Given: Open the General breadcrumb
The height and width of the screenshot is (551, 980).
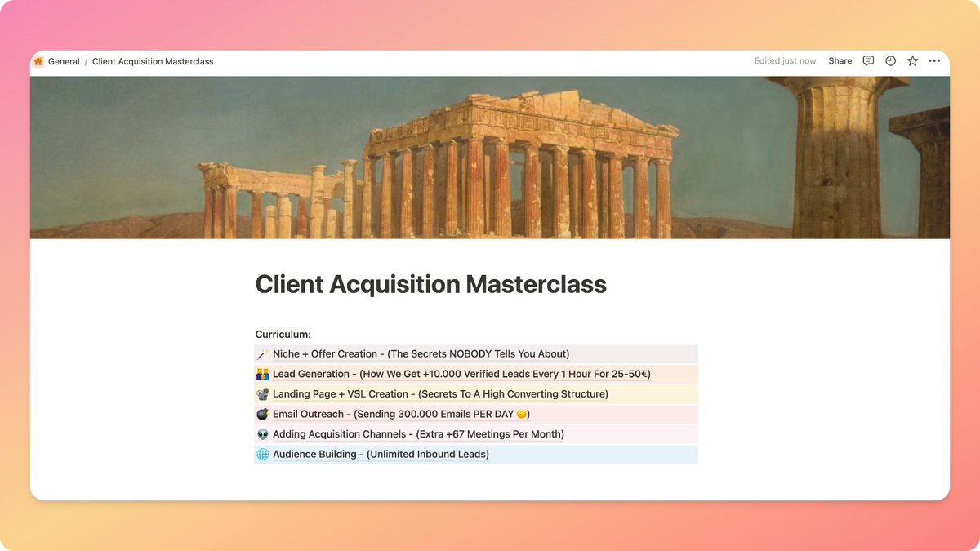Looking at the screenshot, I should click(64, 61).
